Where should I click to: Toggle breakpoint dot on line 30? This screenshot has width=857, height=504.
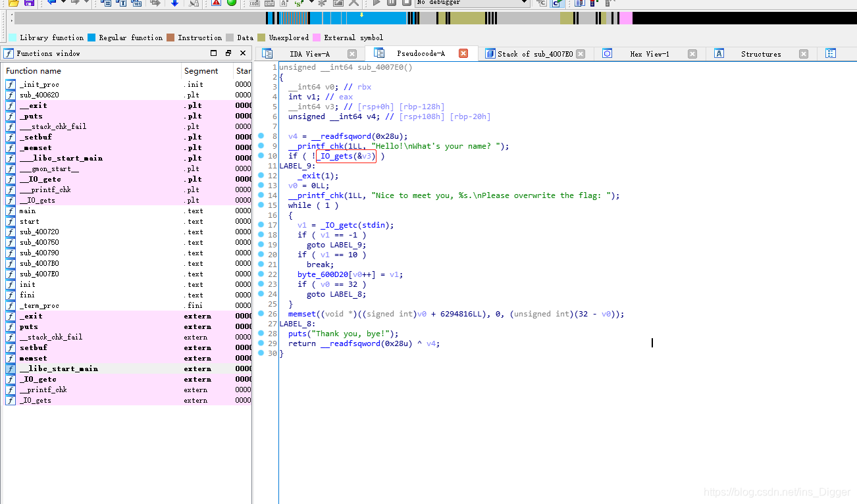click(x=262, y=353)
